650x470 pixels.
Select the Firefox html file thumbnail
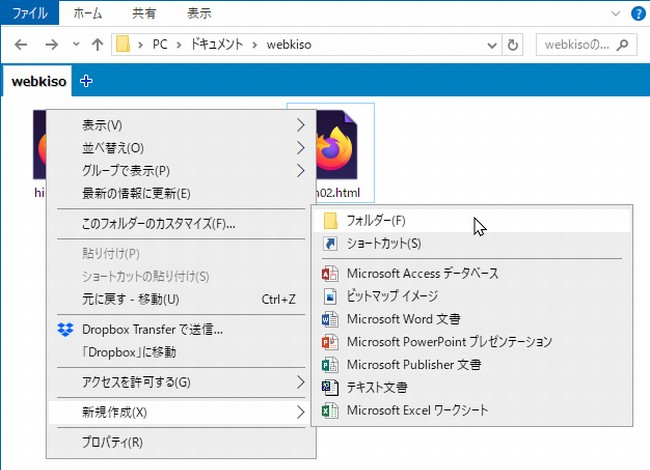tap(330, 150)
